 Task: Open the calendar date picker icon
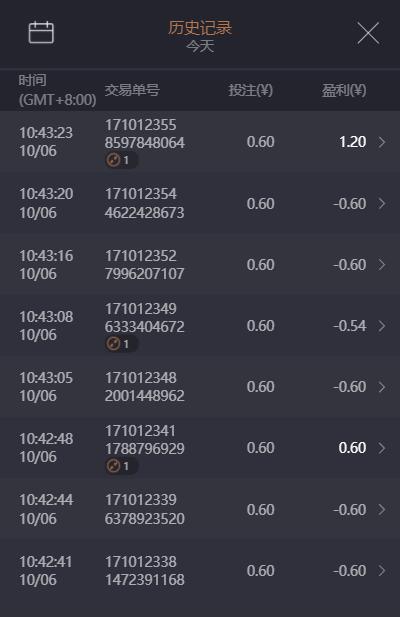coord(41,32)
